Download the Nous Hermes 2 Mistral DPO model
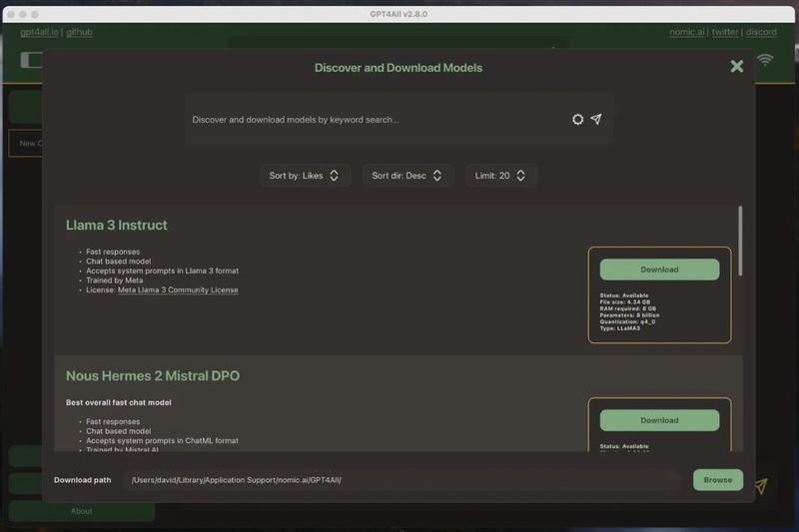 pos(659,420)
